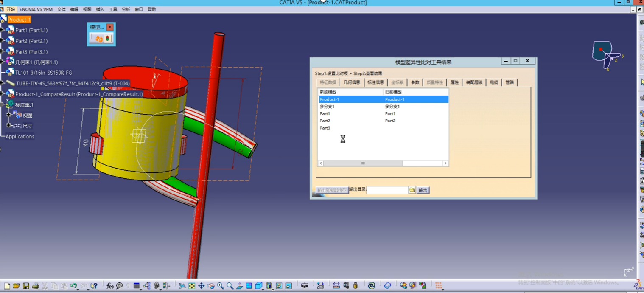This screenshot has height=293, width=644.
Task: Click the 输出 button
Action: tap(423, 190)
